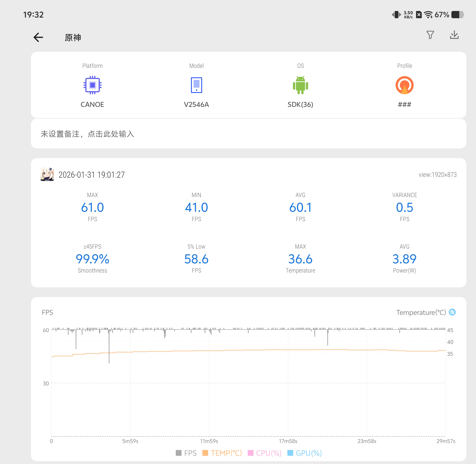Screen dimensions: 476x464
Task: Tap the Wi-Fi status bar icon
Action: [x=428, y=15]
